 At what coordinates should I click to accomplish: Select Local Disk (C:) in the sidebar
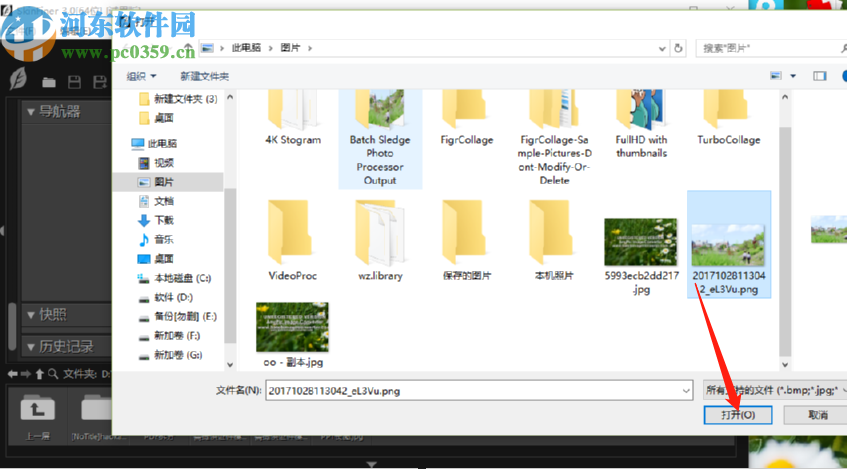pos(174,278)
